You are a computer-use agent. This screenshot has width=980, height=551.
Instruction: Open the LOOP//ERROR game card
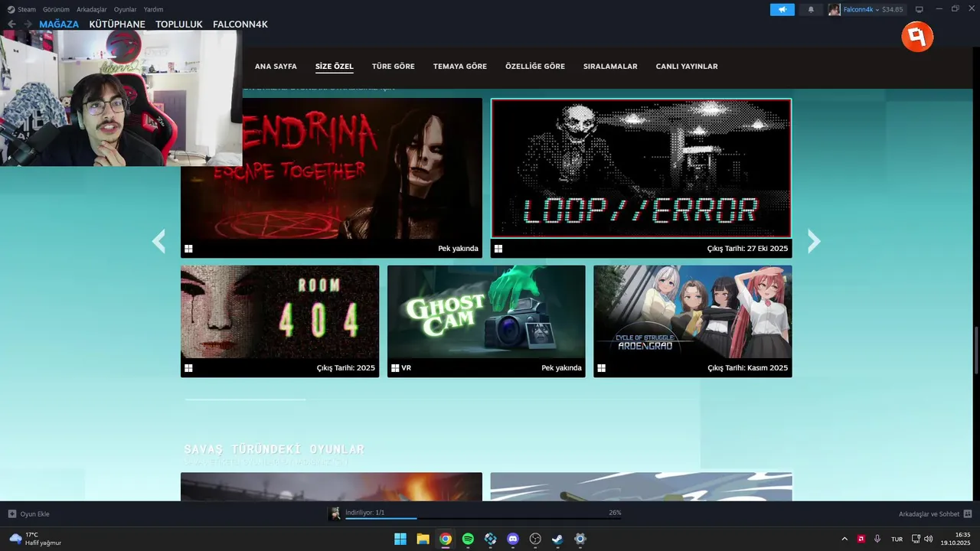click(x=641, y=178)
